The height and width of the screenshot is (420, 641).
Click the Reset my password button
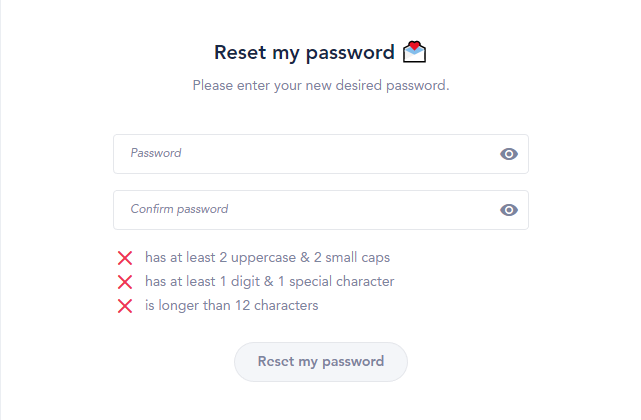pyautogui.click(x=321, y=362)
